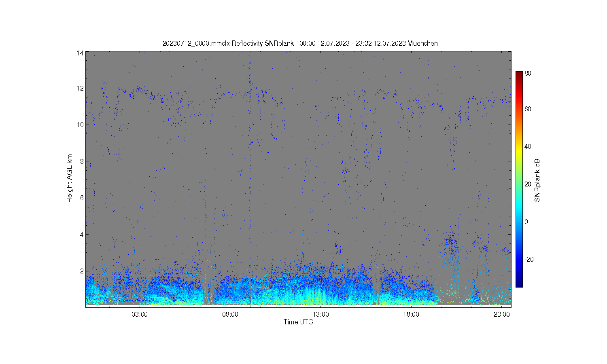Click the 08:00 time tick label
This screenshot has height=364, width=607.
pyautogui.click(x=230, y=314)
